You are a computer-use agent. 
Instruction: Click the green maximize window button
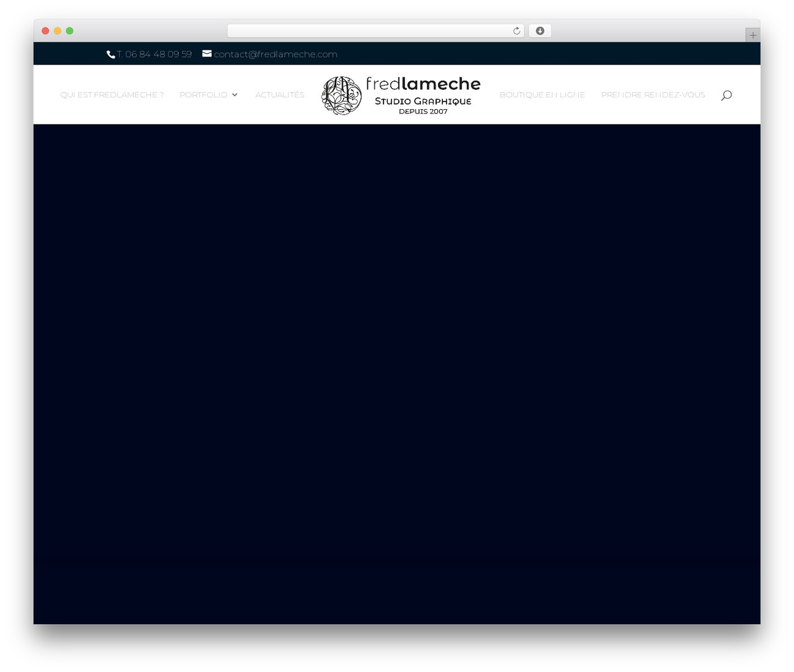point(69,31)
